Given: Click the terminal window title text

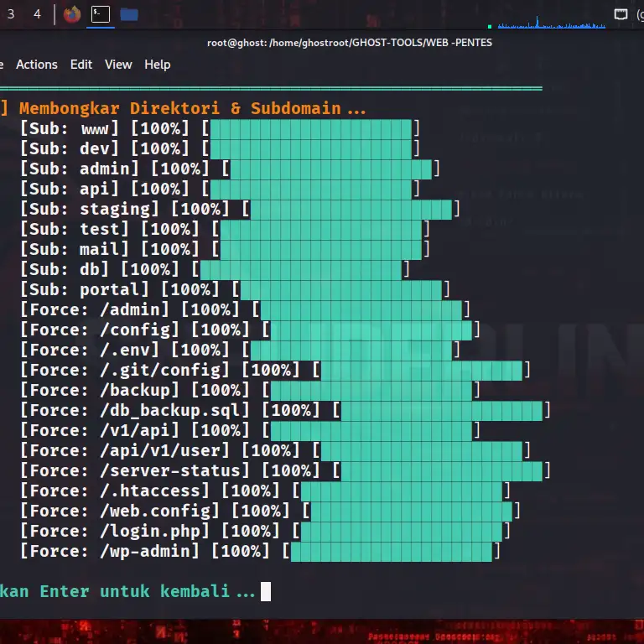Looking at the screenshot, I should click(350, 43).
